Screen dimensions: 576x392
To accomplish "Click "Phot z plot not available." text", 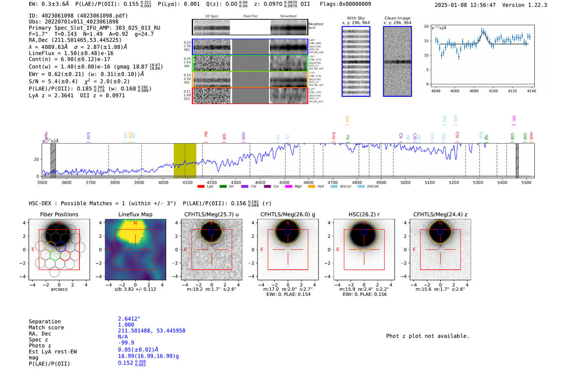I will tap(427, 336).
